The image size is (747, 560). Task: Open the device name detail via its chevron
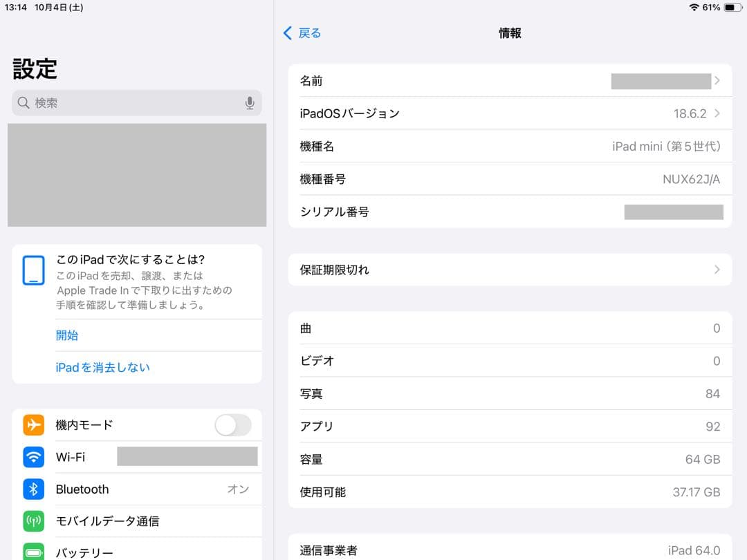717,80
